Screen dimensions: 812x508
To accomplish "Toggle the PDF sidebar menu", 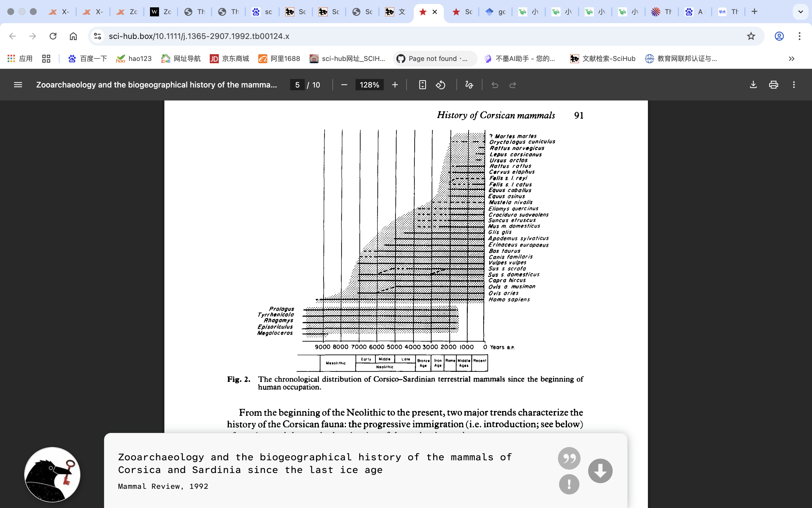I will pos(18,85).
